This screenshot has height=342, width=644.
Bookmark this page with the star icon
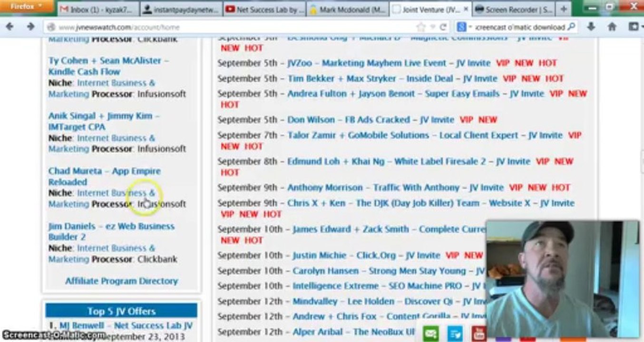420,28
